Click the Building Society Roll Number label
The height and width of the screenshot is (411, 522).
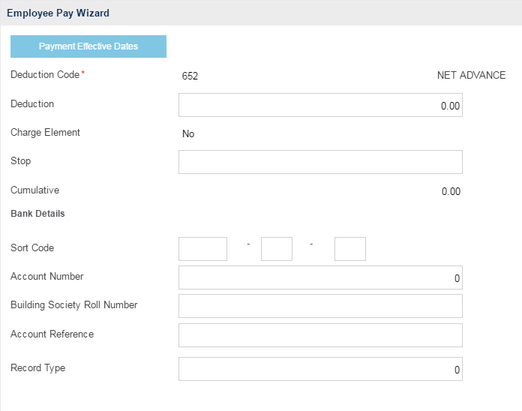click(x=74, y=305)
